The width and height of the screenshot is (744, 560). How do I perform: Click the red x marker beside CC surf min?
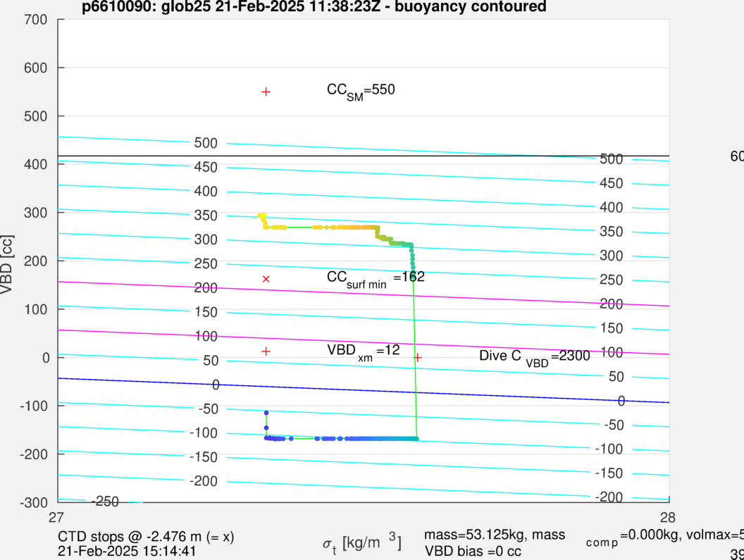[x=266, y=279]
